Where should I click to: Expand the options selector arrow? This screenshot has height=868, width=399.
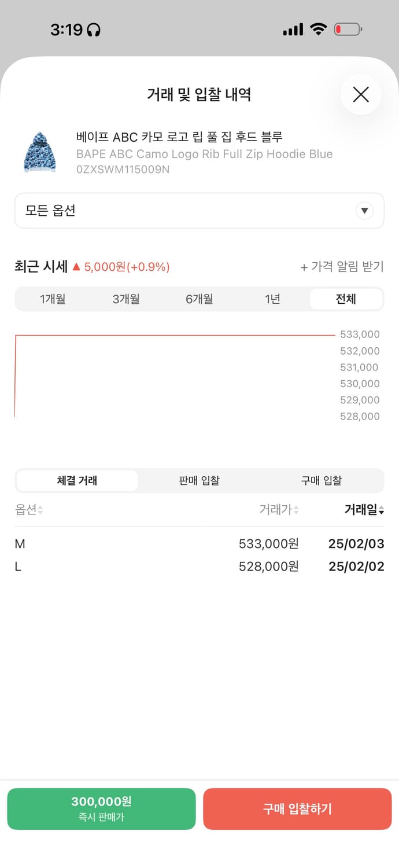pyautogui.click(x=364, y=211)
